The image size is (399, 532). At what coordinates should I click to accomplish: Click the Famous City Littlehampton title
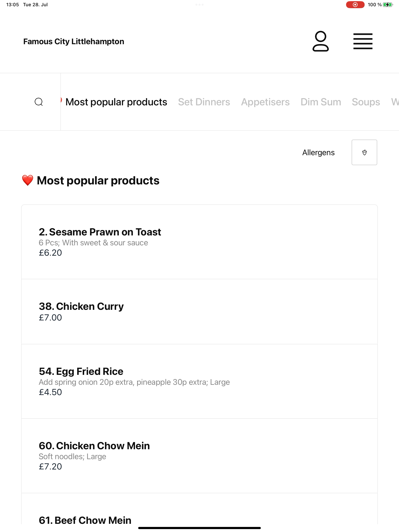click(x=74, y=41)
